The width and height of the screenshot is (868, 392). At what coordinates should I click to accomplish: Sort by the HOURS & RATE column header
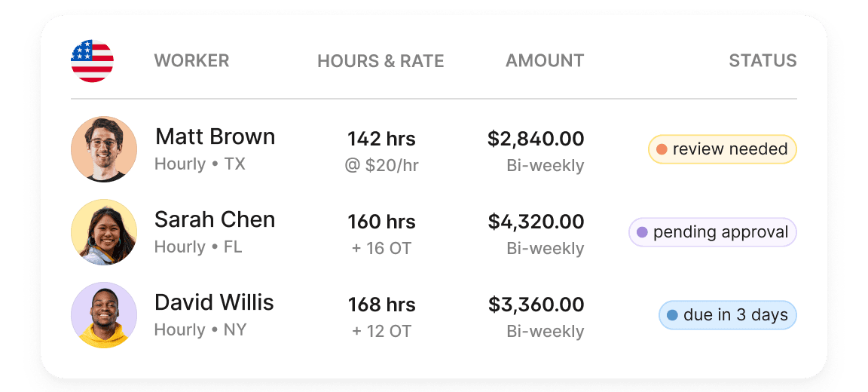coord(381,61)
